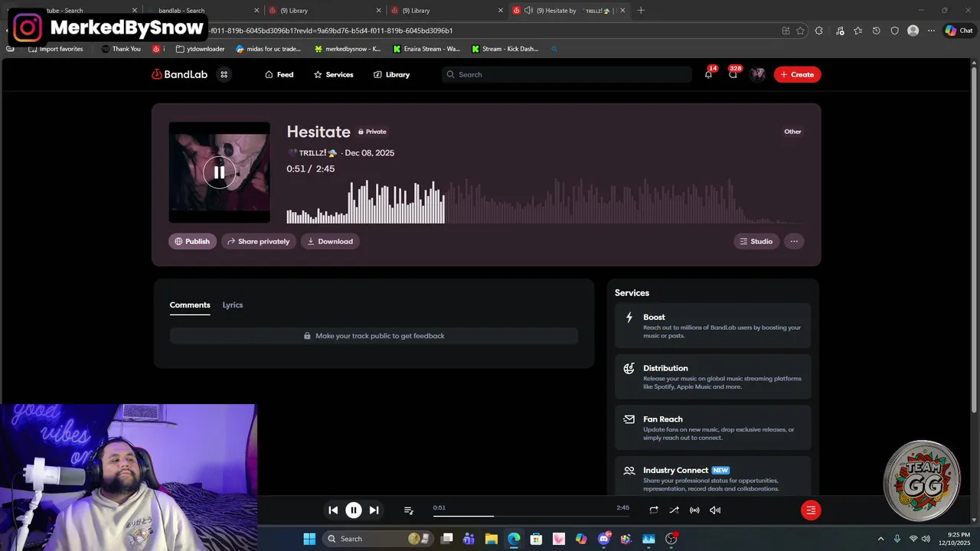Click the Other genre tag
Screen dimensions: 980x551
point(792,132)
